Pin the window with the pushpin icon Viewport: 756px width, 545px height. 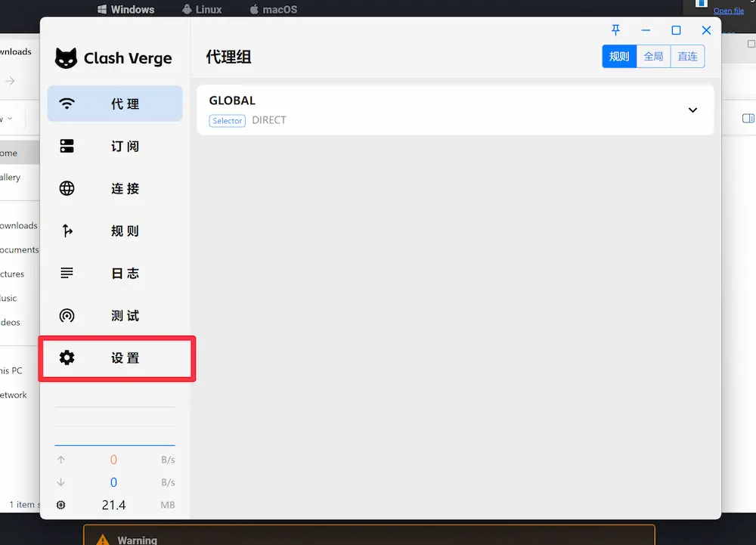616,30
